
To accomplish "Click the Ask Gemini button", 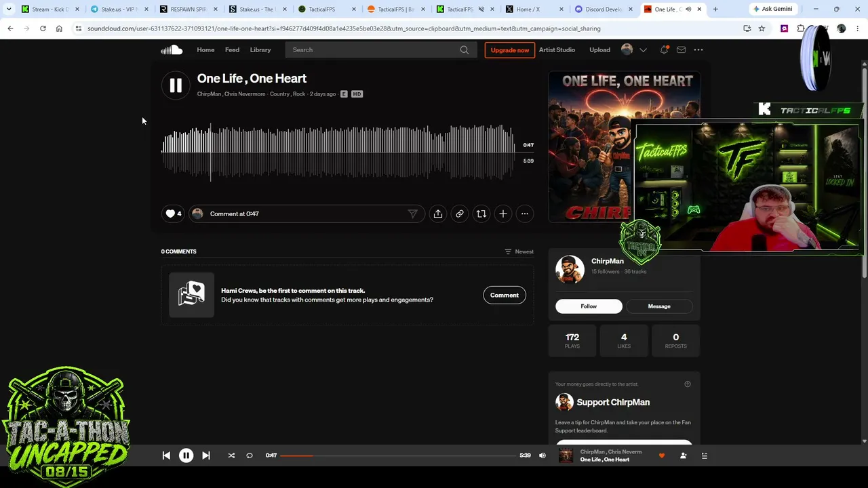I will 772,9.
